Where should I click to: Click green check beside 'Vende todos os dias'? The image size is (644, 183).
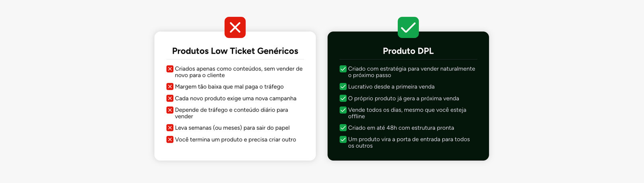point(343,110)
